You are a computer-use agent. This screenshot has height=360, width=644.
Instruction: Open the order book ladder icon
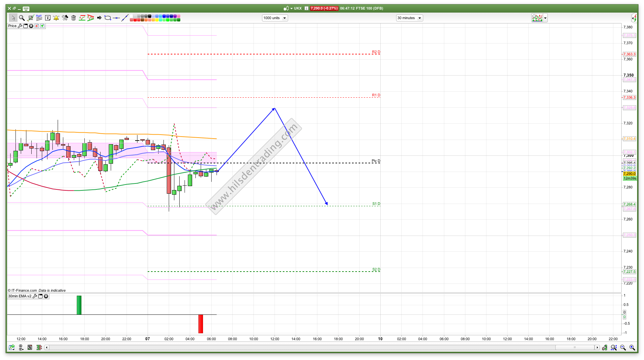39,347
